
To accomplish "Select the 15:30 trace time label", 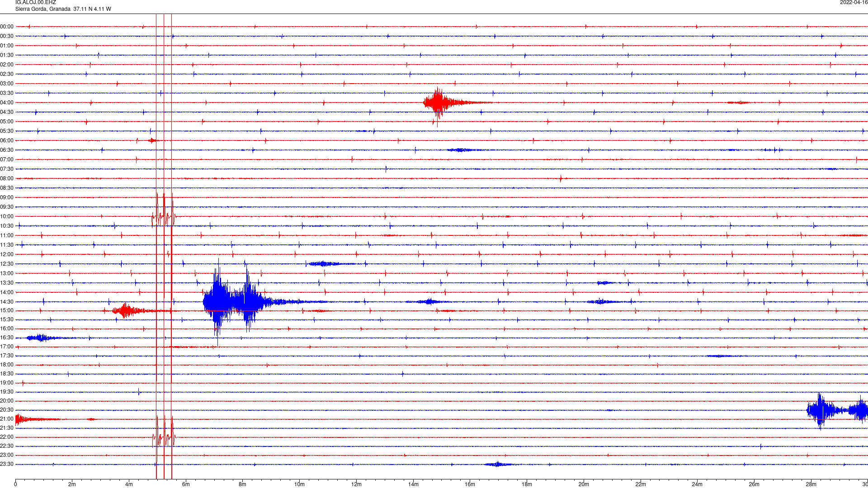I will coord(7,319).
